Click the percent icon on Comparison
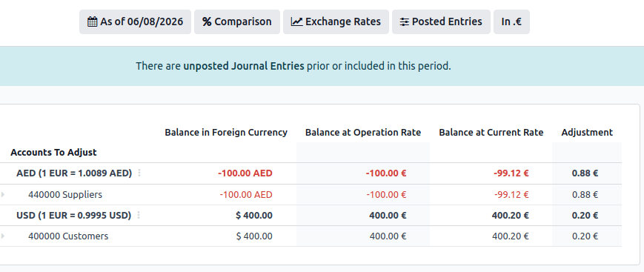The image size is (644, 272). pyautogui.click(x=207, y=21)
